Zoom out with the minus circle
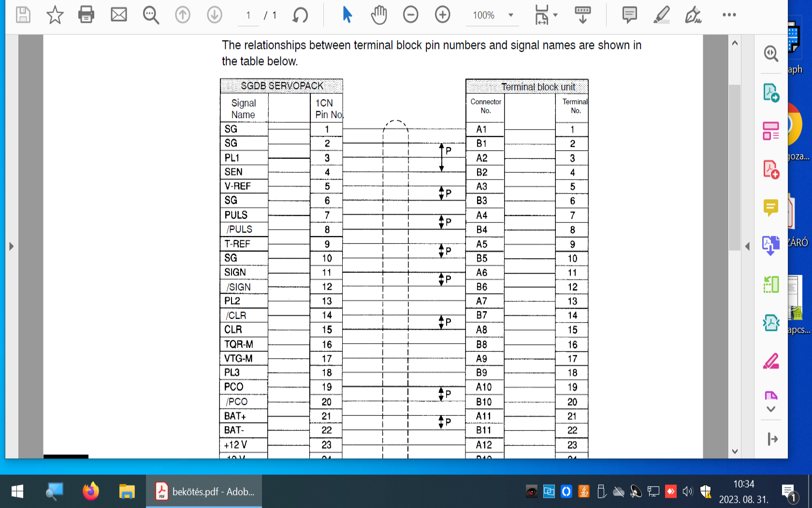Screen dimensions: 812x508 pos(411,15)
